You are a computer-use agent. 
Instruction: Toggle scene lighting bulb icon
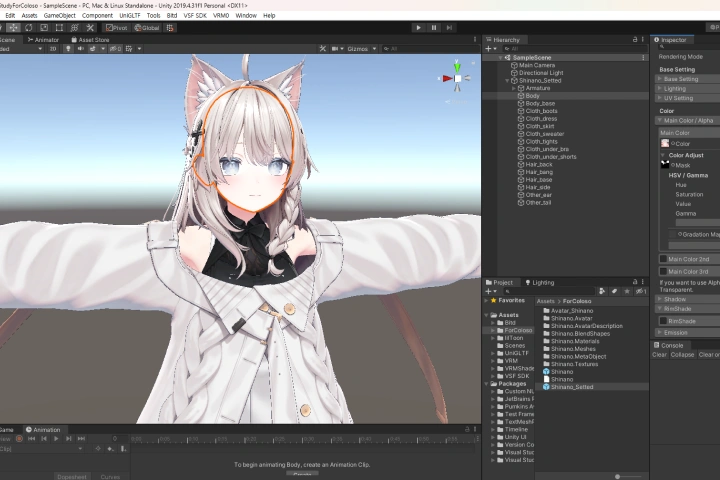pyautogui.click(x=68, y=49)
